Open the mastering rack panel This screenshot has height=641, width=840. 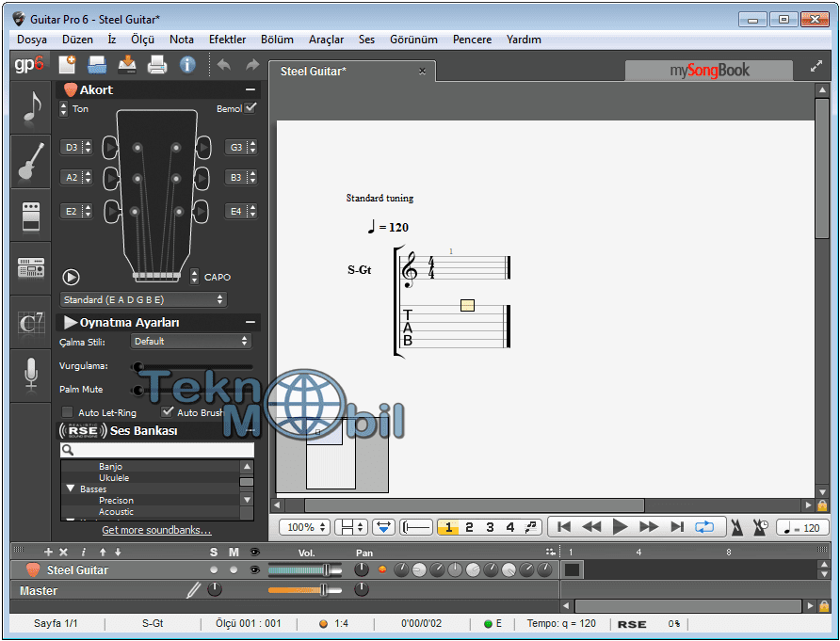31,268
